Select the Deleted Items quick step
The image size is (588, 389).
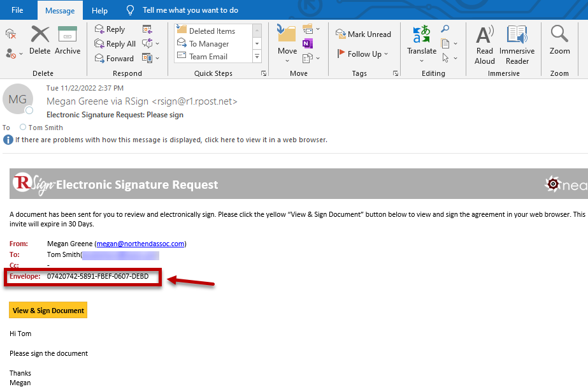pos(214,31)
